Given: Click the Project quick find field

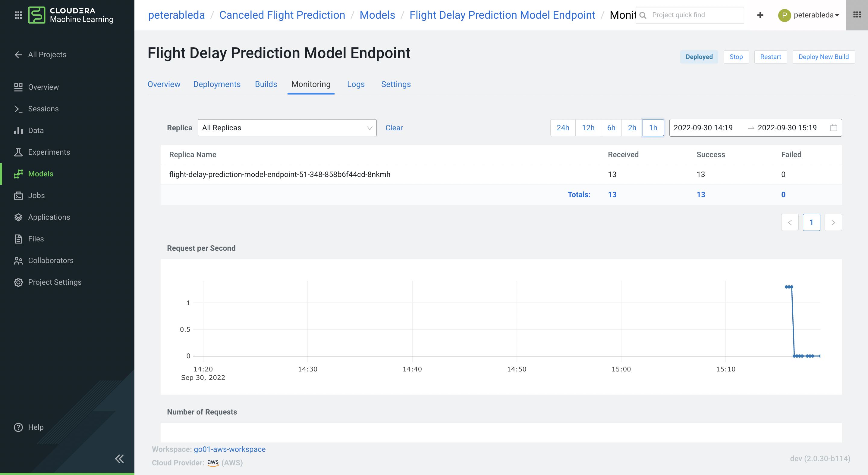Looking at the screenshot, I should click(x=694, y=15).
